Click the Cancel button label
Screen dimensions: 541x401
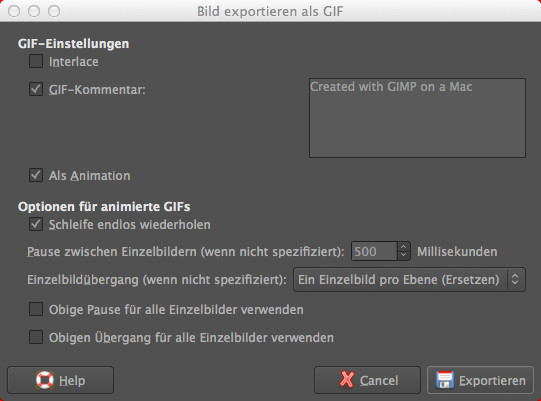(x=379, y=381)
